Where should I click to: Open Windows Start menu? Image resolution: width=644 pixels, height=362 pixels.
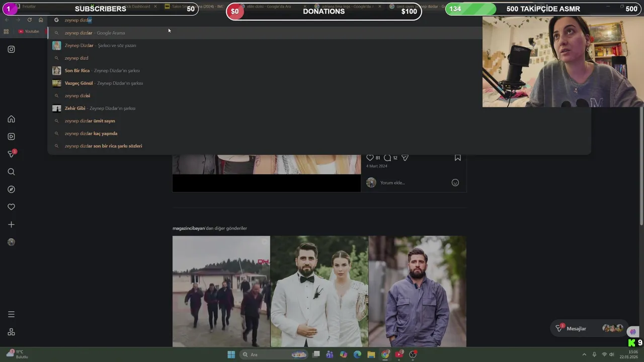click(x=231, y=354)
